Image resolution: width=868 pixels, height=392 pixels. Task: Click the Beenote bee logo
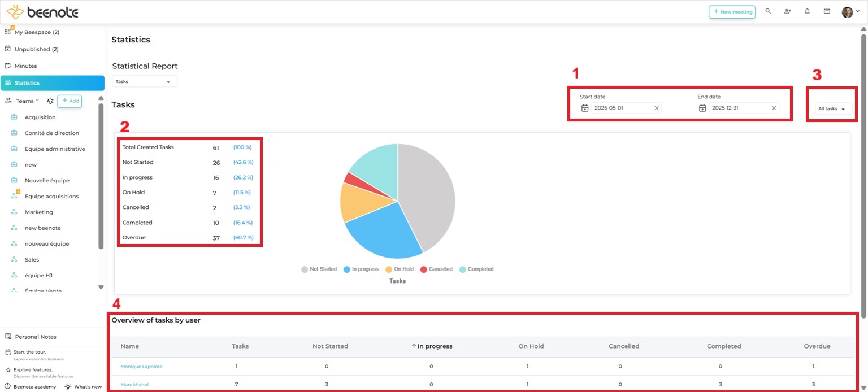click(x=15, y=11)
